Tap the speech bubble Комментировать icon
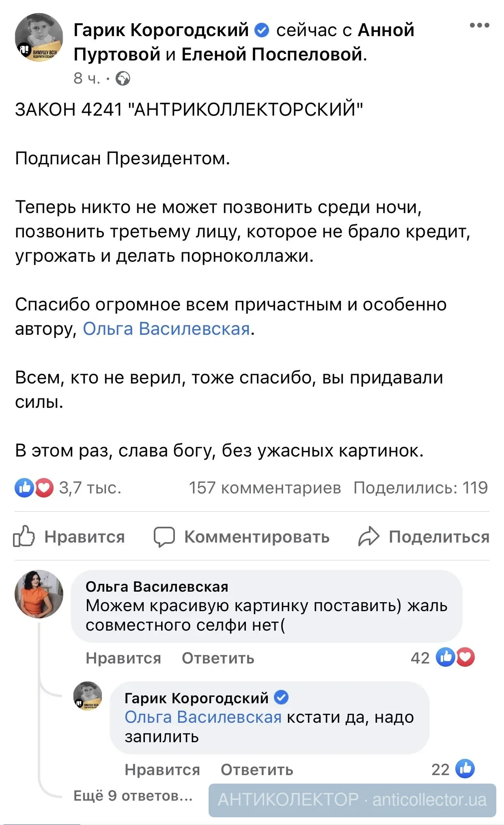 [x=164, y=536]
